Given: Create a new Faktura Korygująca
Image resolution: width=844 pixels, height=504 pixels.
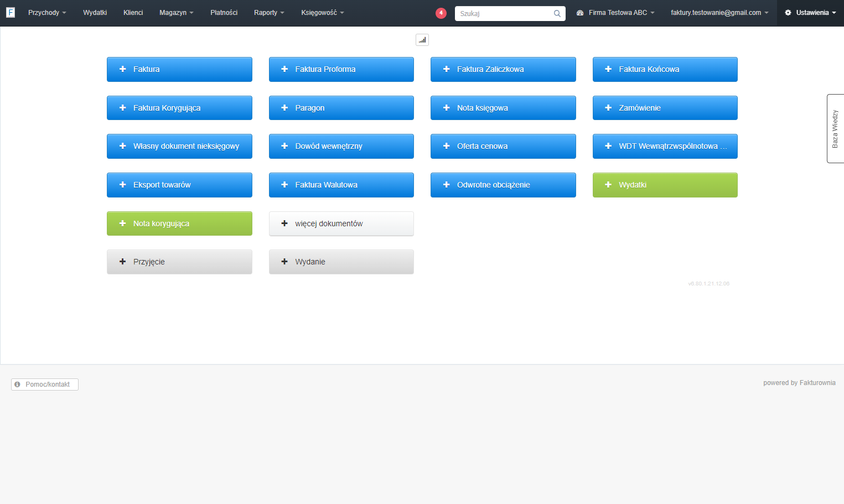Looking at the screenshot, I should pos(179,108).
